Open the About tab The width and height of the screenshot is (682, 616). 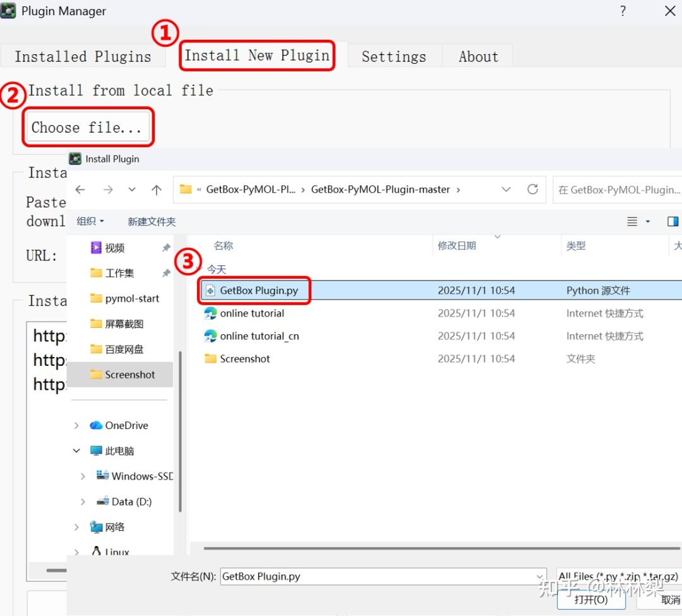point(479,57)
